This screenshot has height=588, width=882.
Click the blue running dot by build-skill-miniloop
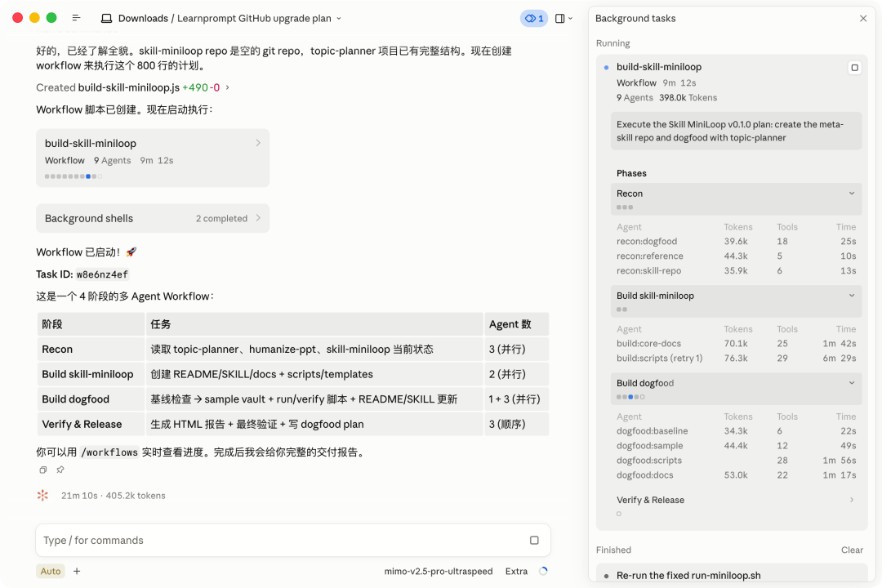[606, 68]
